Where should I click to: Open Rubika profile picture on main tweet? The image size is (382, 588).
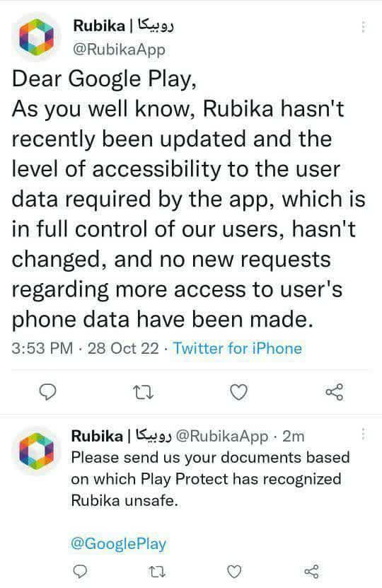click(36, 38)
